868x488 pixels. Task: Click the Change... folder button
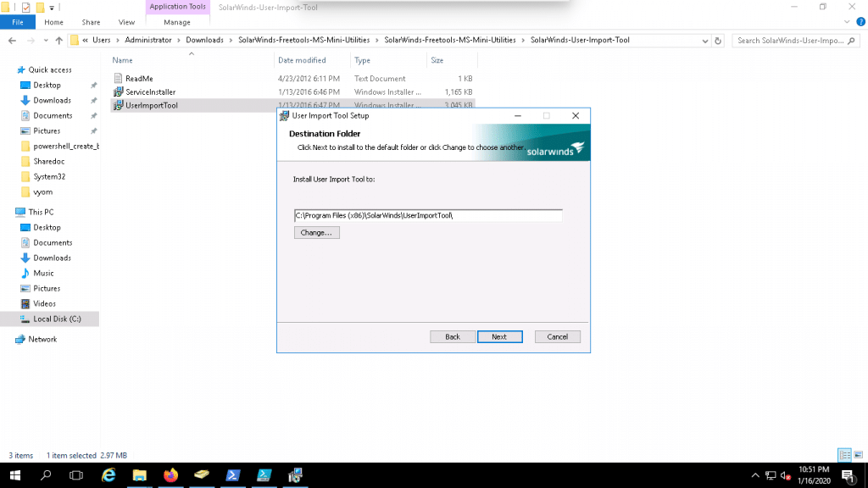coord(316,232)
